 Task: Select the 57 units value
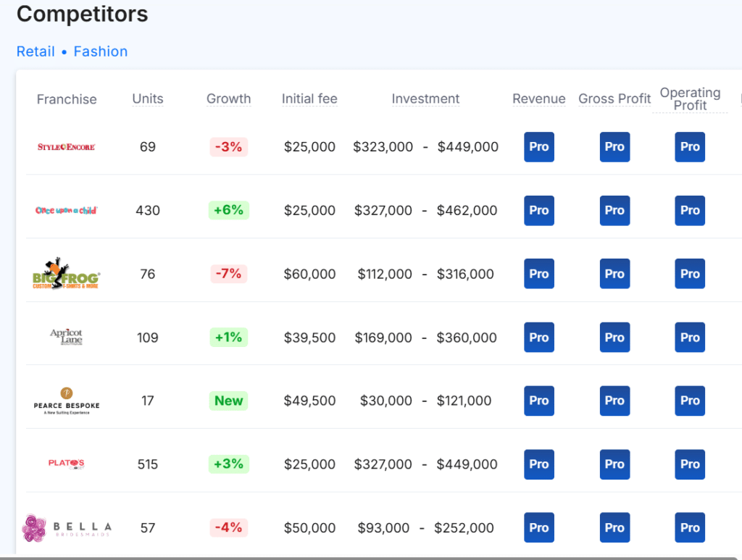point(148,528)
